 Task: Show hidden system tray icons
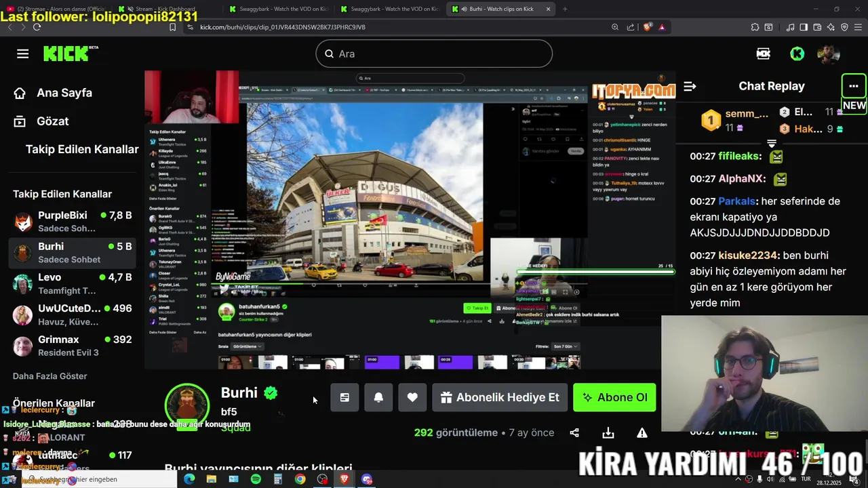coord(738,479)
